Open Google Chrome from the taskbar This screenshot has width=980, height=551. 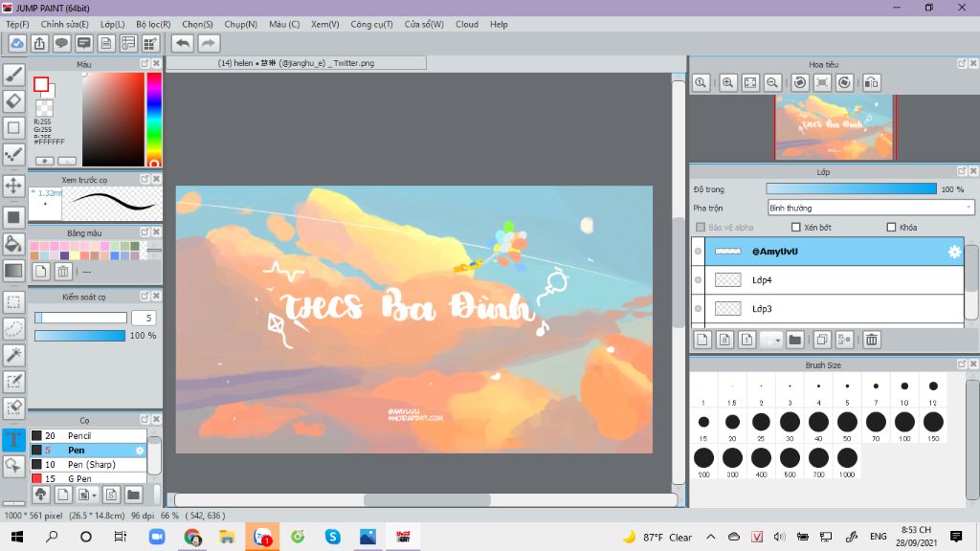[192, 537]
